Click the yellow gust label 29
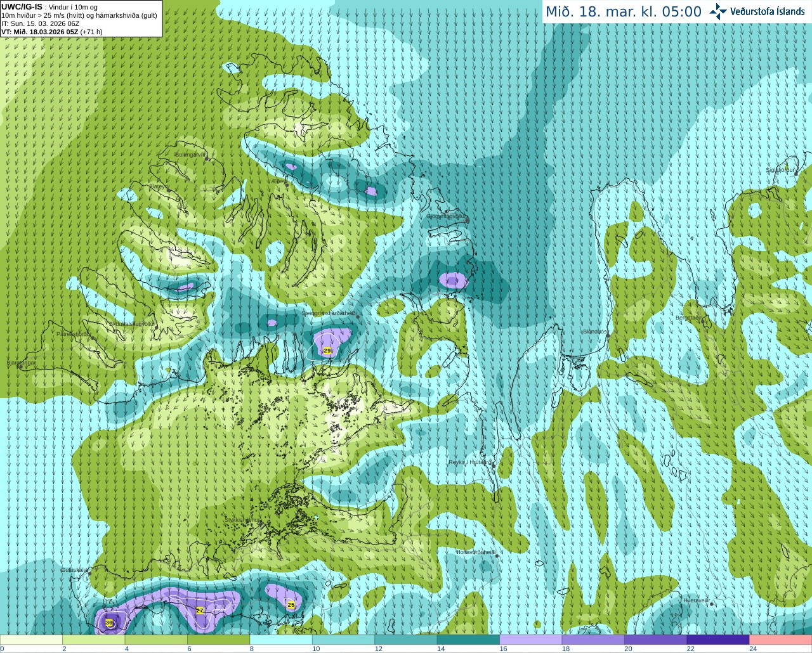 [327, 351]
